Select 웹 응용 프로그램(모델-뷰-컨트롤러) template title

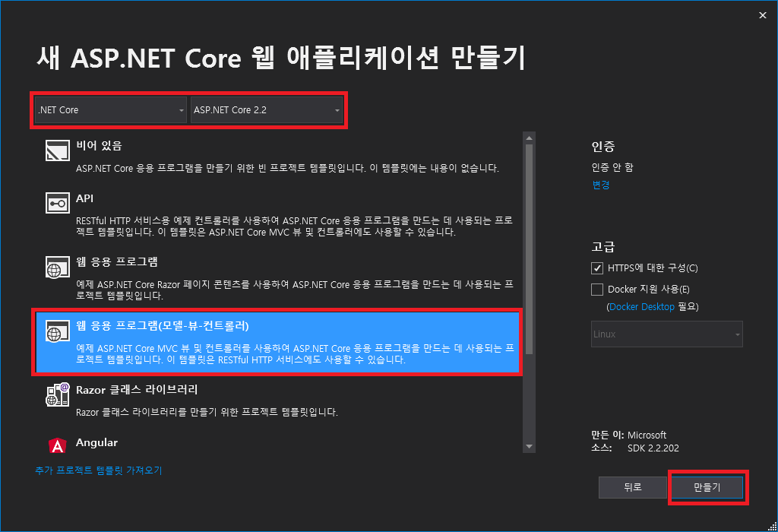click(163, 325)
